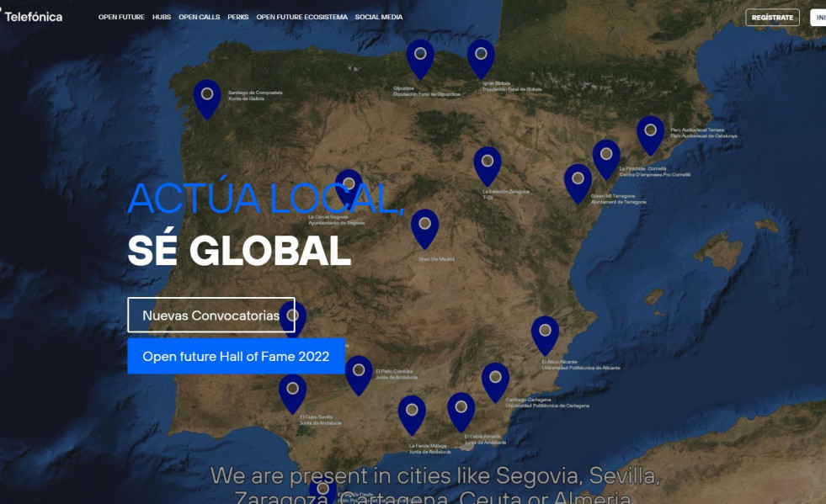Go to OPEN CALLS in navigation
Viewport: 826px width, 504px height.
[x=199, y=17]
